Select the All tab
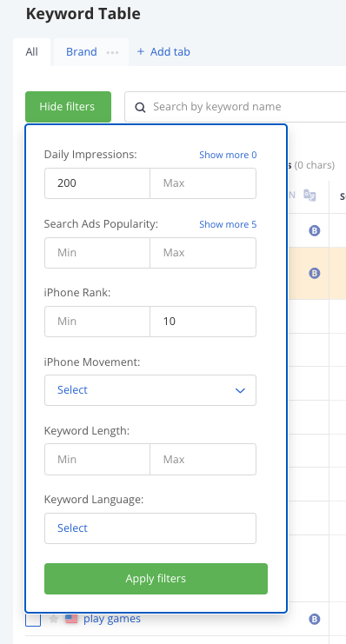 31,52
